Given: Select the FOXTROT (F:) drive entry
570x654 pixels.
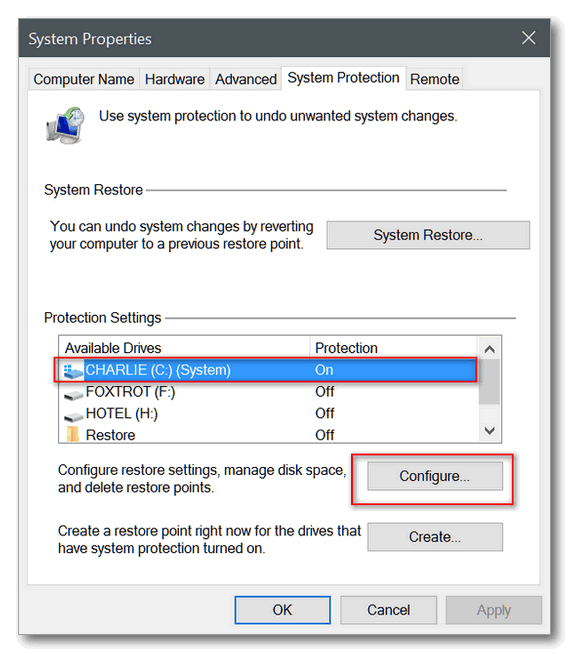Looking at the screenshot, I should click(267, 392).
